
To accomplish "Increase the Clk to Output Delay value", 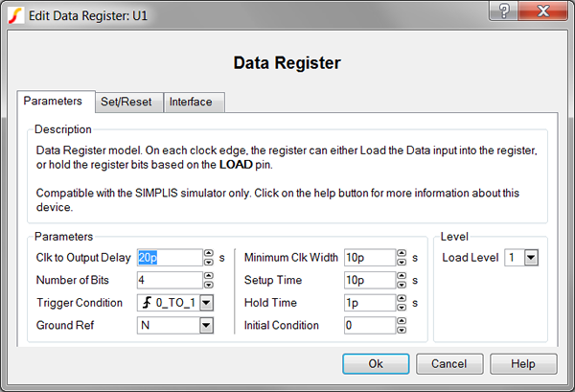I will pos(208,253).
